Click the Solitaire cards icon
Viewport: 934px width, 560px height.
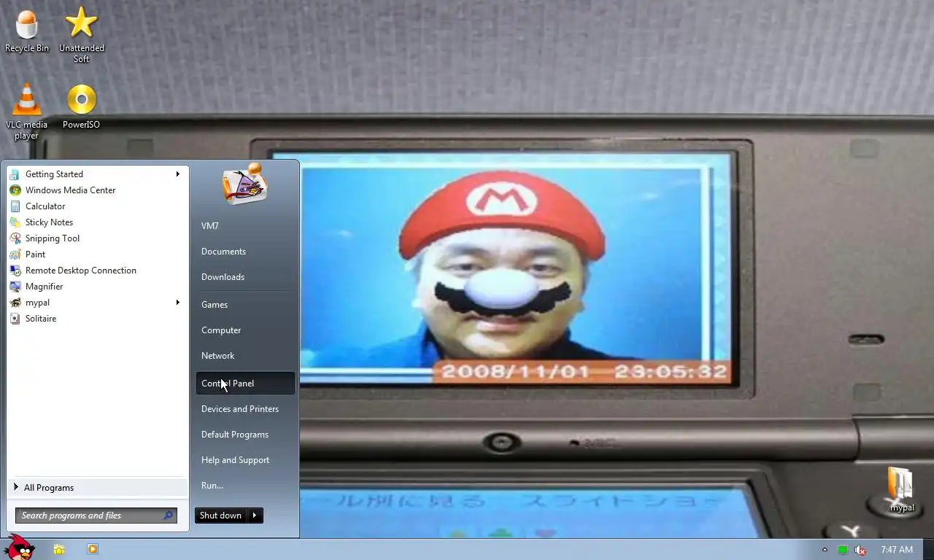click(x=15, y=319)
